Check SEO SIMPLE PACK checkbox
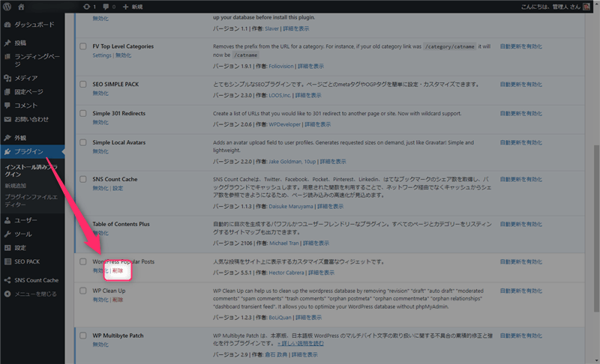Image resolution: width=600 pixels, height=364 pixels. point(83,84)
